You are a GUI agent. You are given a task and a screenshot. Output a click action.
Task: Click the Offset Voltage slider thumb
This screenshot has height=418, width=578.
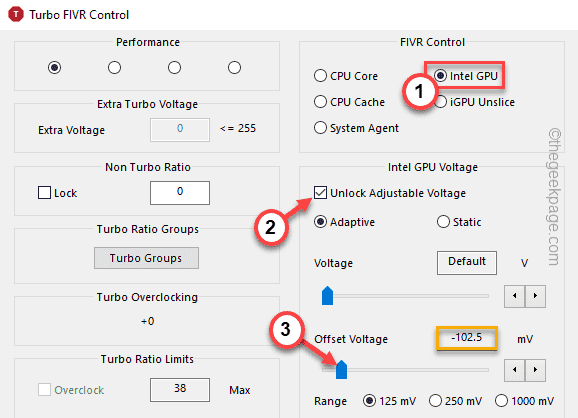341,369
